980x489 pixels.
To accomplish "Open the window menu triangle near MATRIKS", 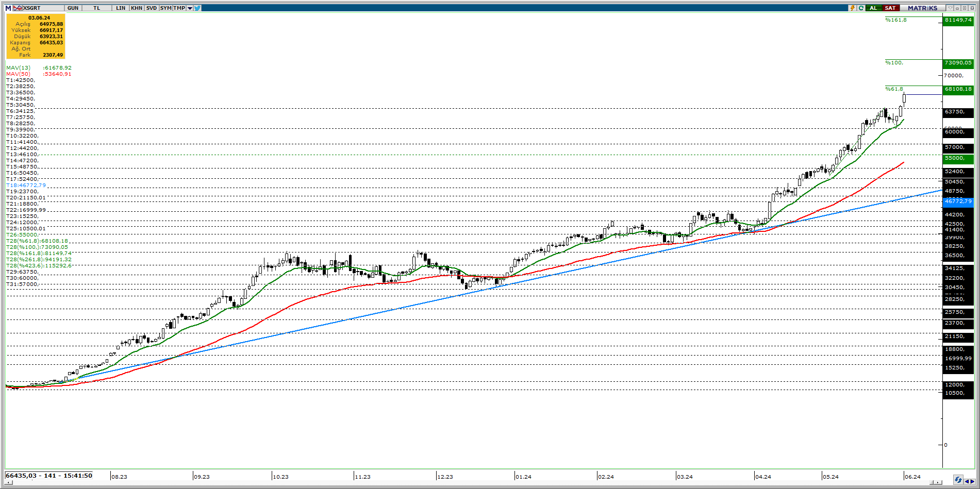I will pos(950,8).
